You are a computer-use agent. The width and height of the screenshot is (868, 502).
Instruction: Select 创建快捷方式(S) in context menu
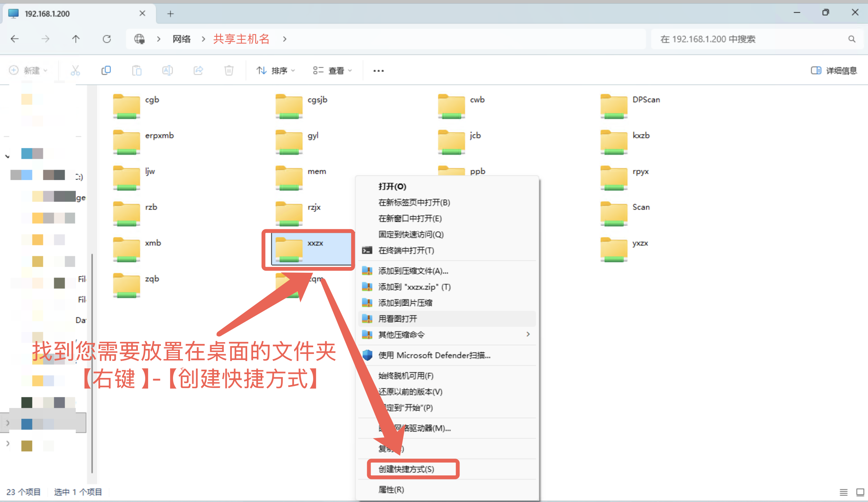[406, 469]
